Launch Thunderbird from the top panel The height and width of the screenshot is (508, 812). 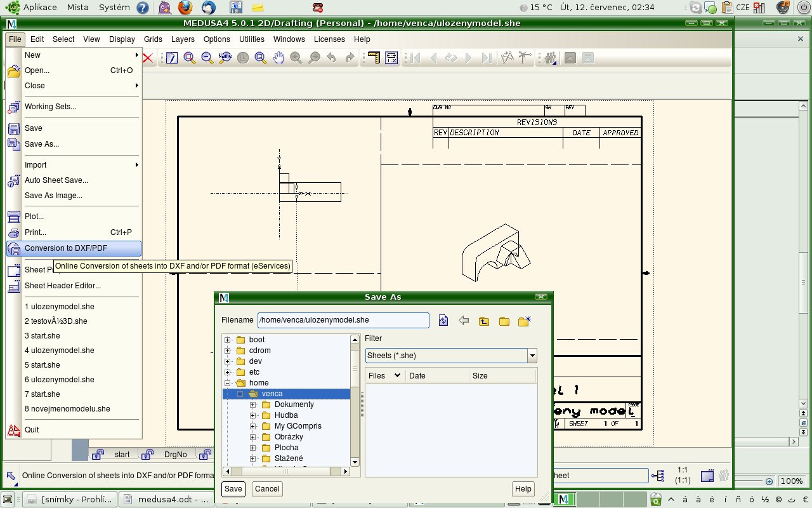coord(208,8)
